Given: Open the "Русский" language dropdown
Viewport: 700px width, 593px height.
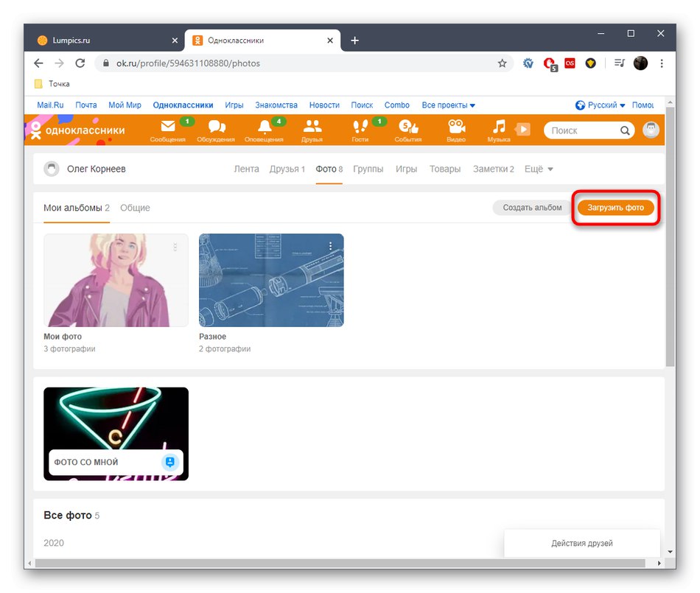Looking at the screenshot, I should pos(601,105).
